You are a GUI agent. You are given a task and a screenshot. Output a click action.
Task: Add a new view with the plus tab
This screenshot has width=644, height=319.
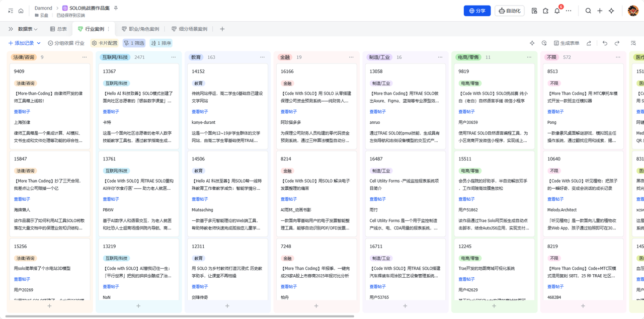point(222,29)
